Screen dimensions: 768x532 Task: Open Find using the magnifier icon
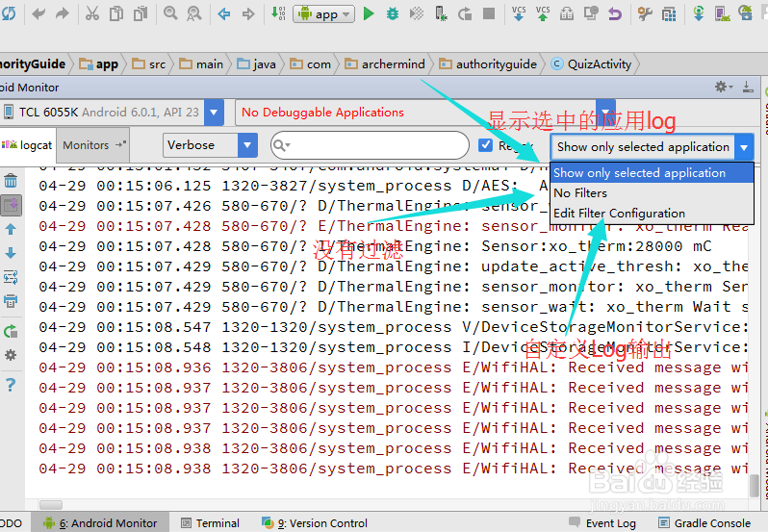170,13
